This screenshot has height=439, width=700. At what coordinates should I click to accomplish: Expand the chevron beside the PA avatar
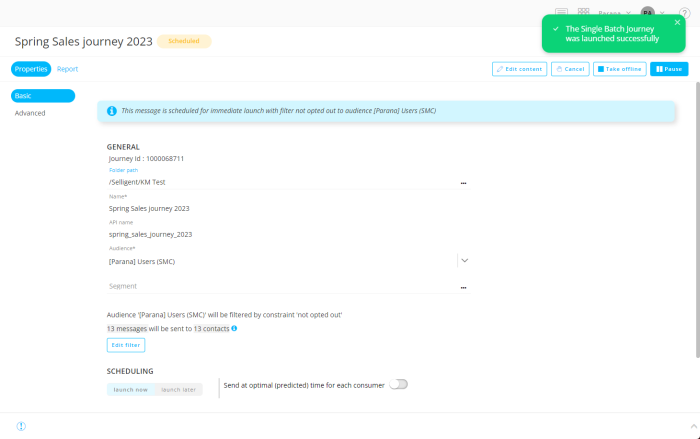tap(662, 13)
